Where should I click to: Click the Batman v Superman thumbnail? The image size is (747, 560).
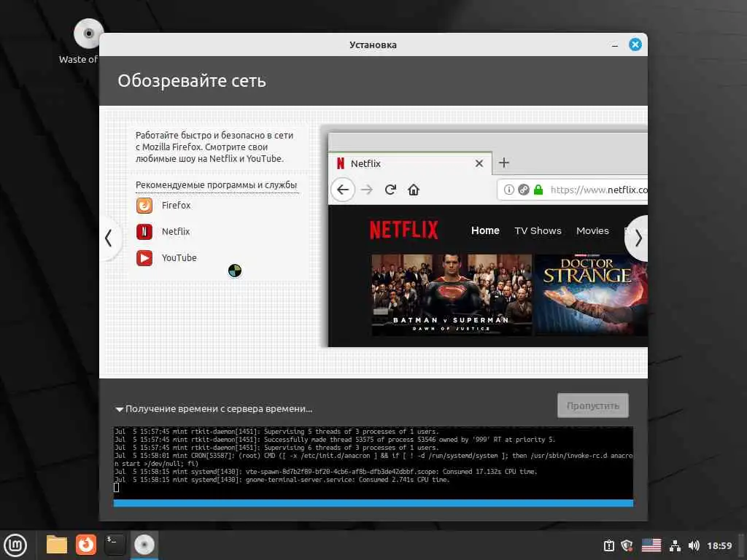point(452,295)
